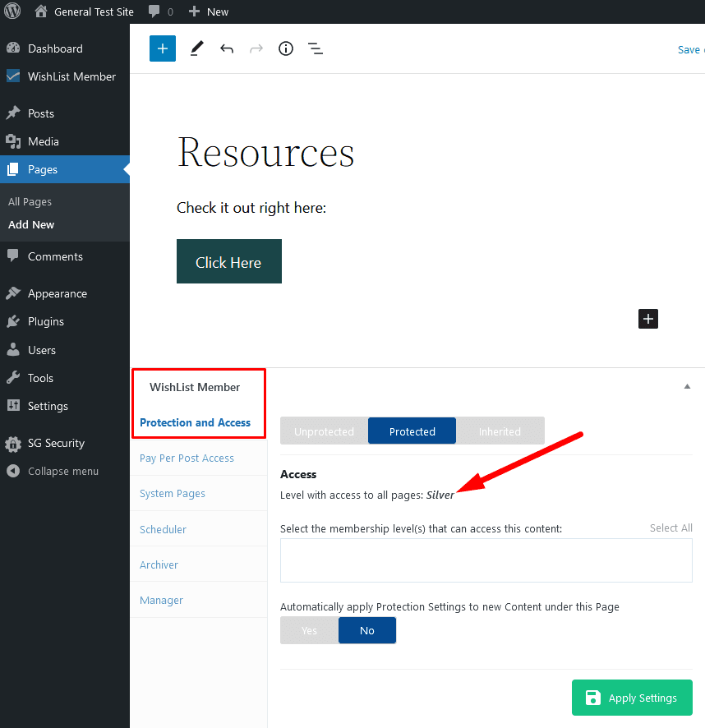This screenshot has width=705, height=728.
Task: Open the Archiver tab
Action: 159,564
